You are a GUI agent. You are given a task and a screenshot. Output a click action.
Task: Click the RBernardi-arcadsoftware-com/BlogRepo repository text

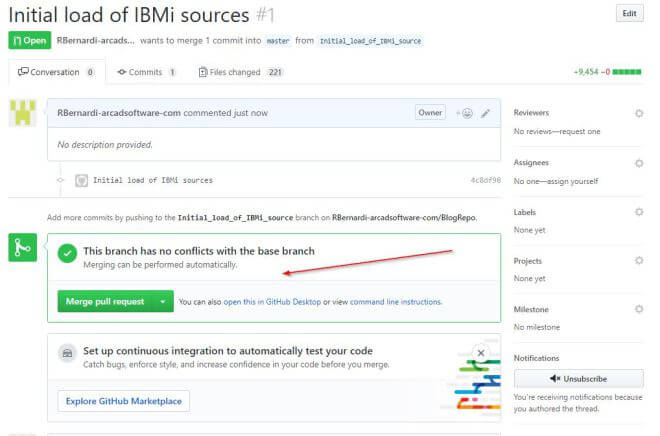(404, 218)
